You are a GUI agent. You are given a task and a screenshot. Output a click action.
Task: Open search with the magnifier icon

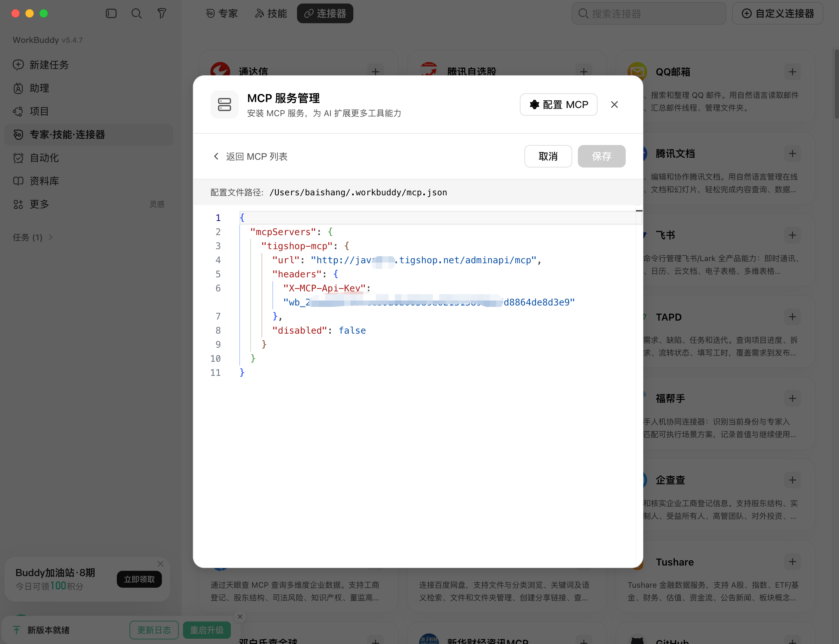click(137, 14)
